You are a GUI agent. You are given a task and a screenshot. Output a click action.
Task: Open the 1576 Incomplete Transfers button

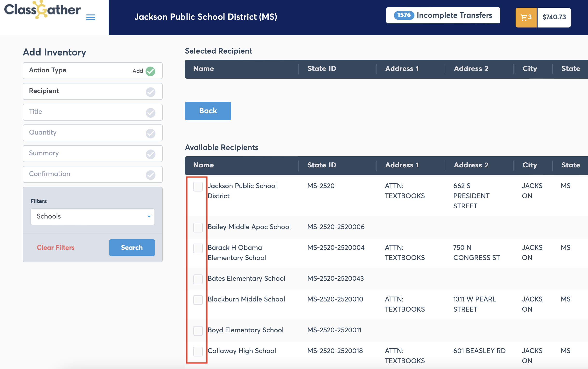click(443, 15)
